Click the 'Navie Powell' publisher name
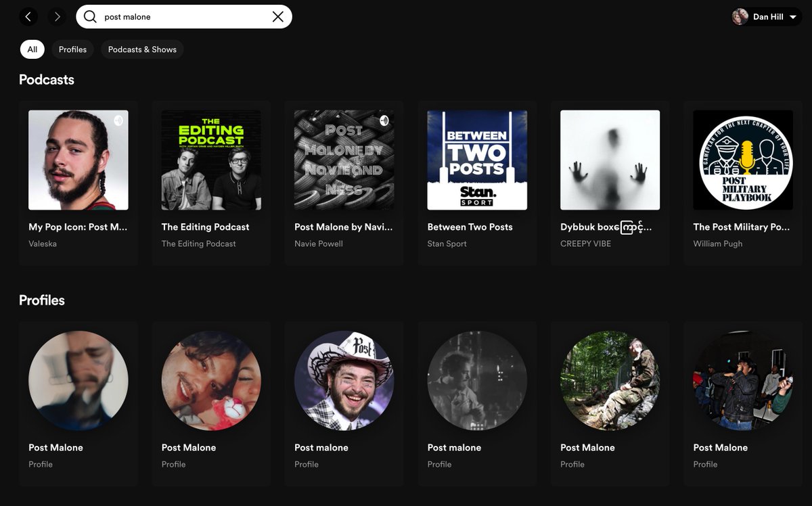This screenshot has height=506, width=812. pyautogui.click(x=319, y=244)
